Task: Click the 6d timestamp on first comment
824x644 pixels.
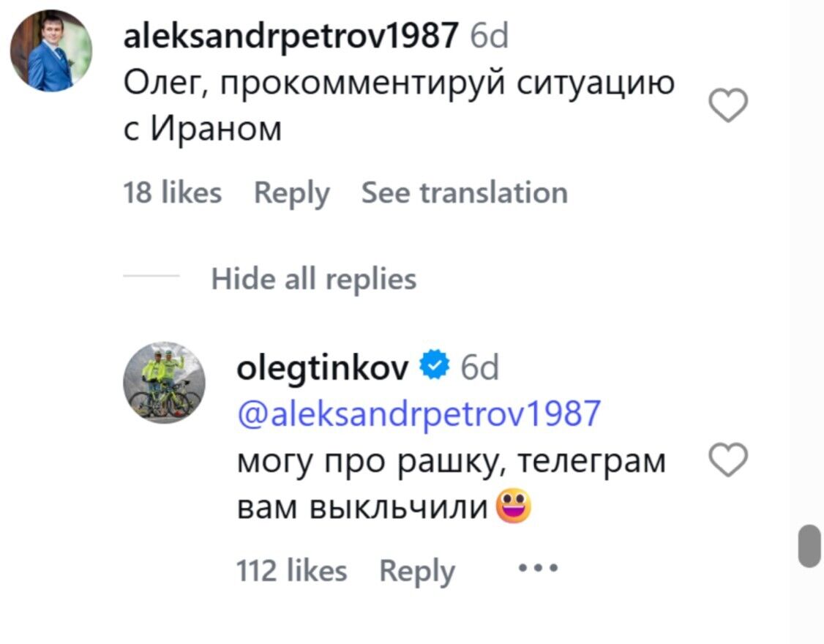Action: click(x=489, y=35)
